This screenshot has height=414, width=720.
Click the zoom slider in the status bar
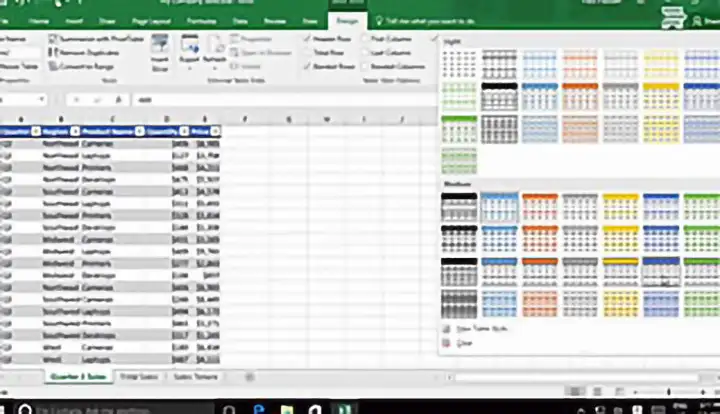coord(640,390)
